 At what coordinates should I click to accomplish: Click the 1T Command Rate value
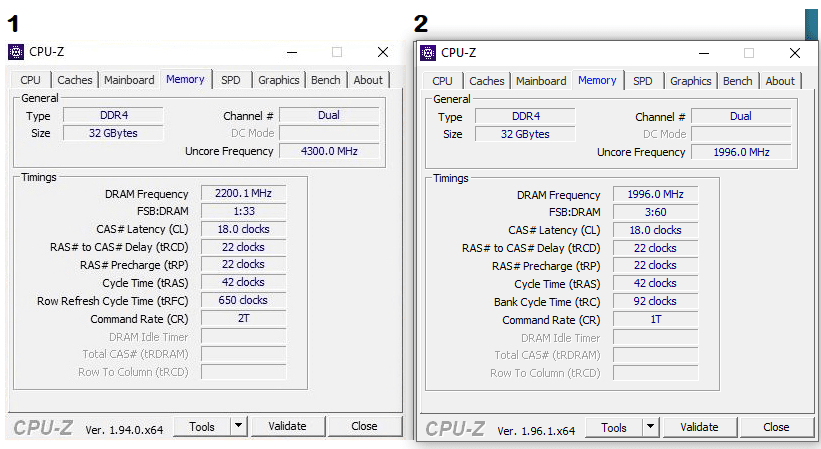pos(656,319)
